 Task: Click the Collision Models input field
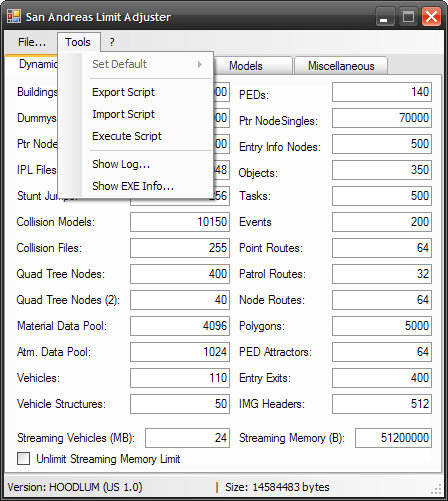[x=180, y=222]
